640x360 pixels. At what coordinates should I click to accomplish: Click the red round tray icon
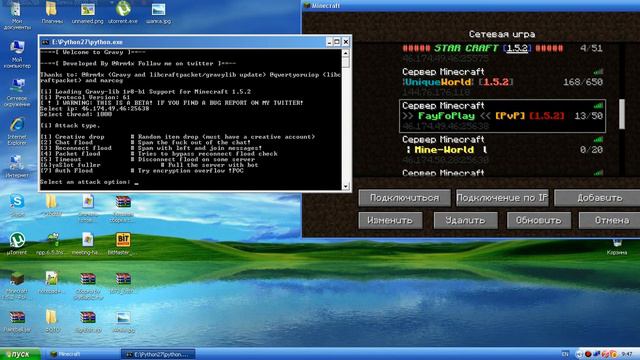pyautogui.click(x=588, y=354)
